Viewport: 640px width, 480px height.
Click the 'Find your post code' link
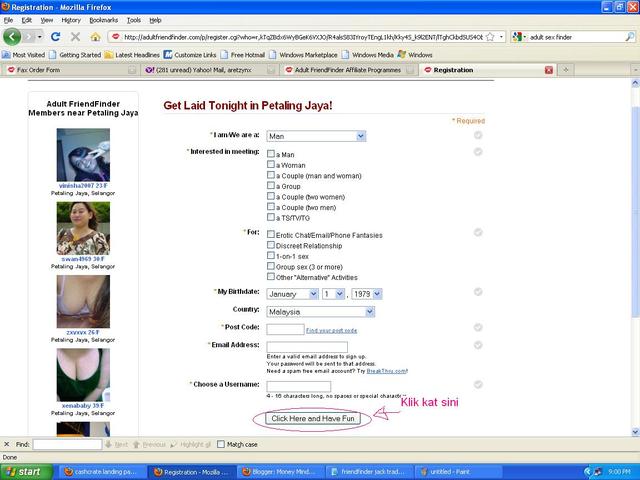(331, 331)
